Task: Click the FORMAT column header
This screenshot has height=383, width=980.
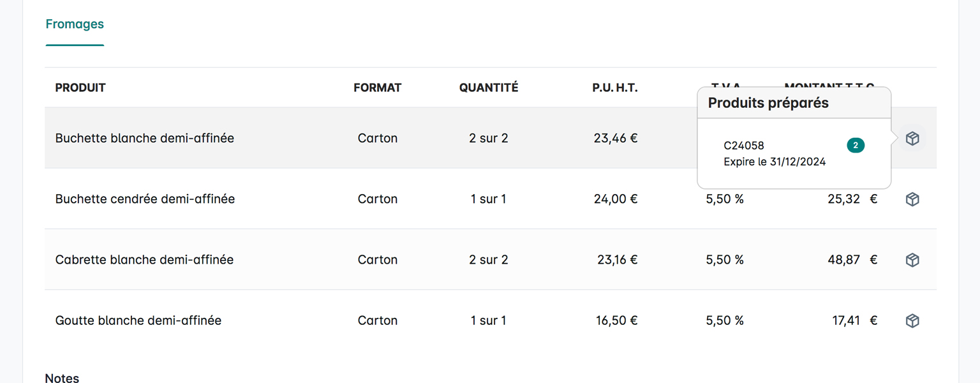Action: coord(377,87)
